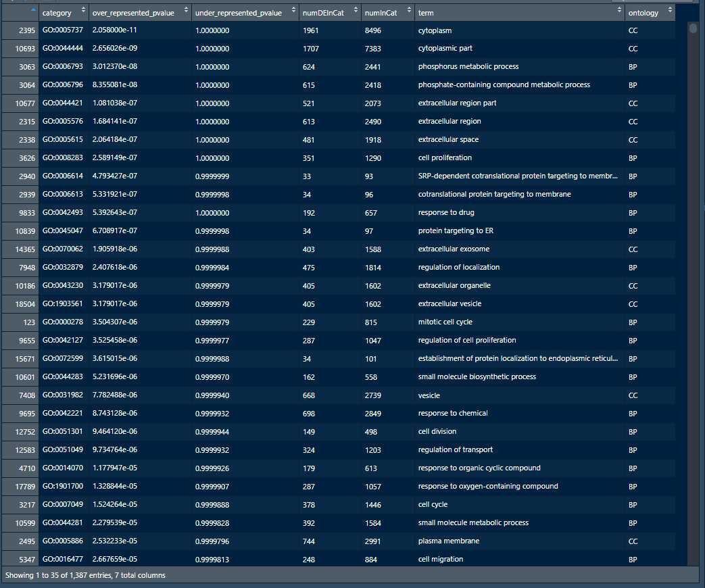Sort by numDEInCat column header
The height and width of the screenshot is (588, 705).
[x=330, y=13]
